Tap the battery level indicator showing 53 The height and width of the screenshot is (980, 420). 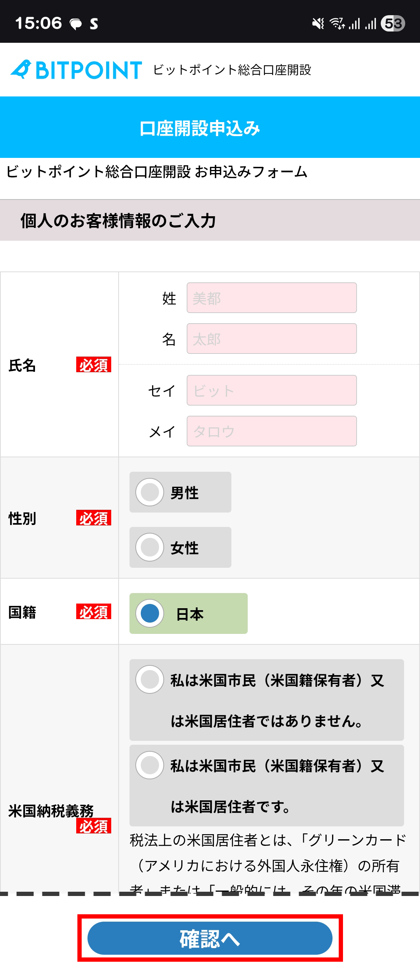[x=393, y=23]
